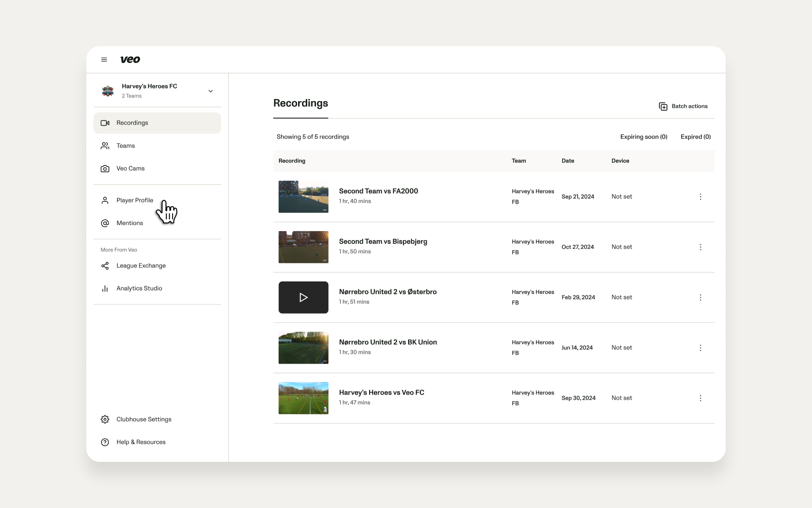812x508 pixels.
Task: Open Clubhouse Settings gear item
Action: (x=136, y=419)
